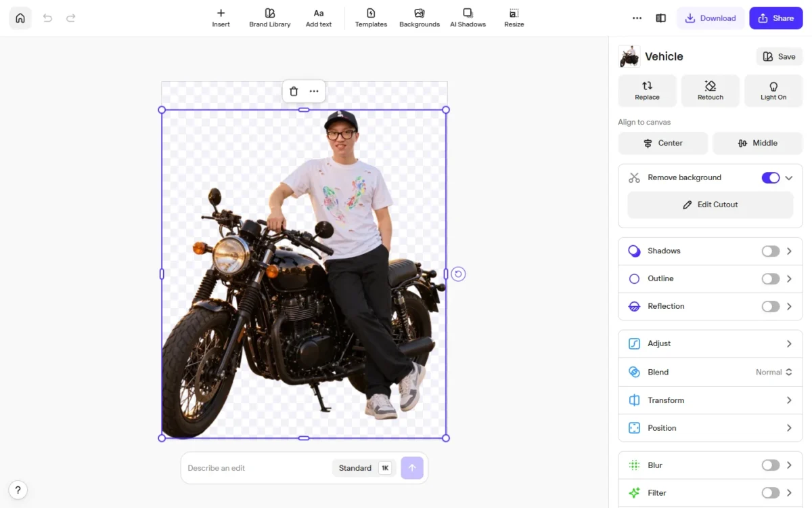812x508 pixels.
Task: Enable the Blur toggle
Action: [x=771, y=465]
